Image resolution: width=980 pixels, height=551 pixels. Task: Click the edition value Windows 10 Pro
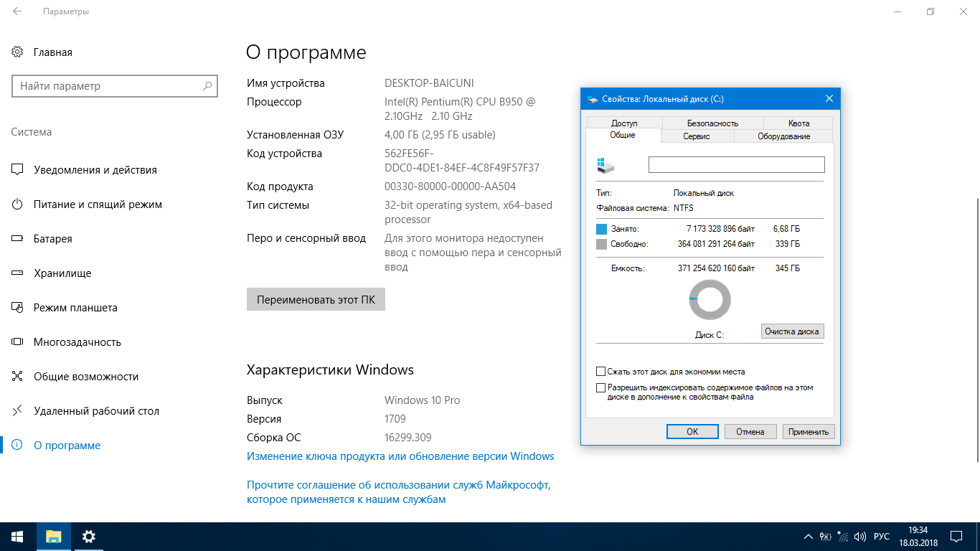click(x=423, y=400)
